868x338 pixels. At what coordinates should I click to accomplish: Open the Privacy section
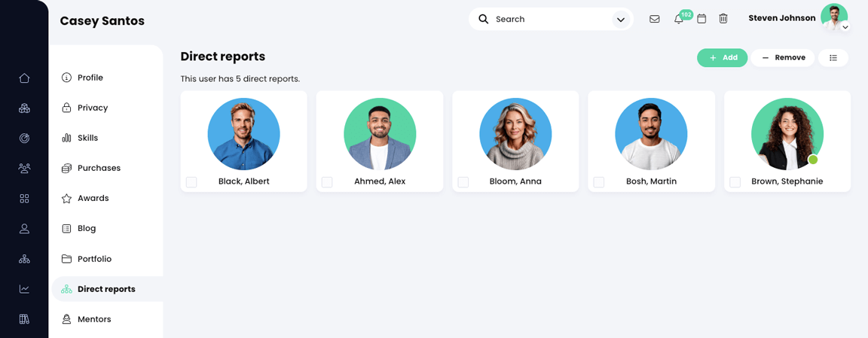coord(93,108)
